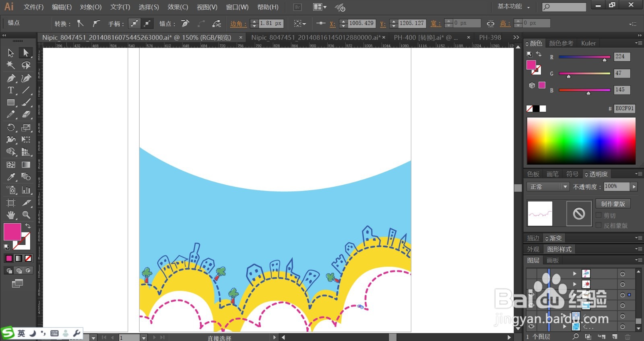This screenshot has height=341, width=644.
Task: Click the 边角 corner label link
Action: pyautogui.click(x=238, y=24)
